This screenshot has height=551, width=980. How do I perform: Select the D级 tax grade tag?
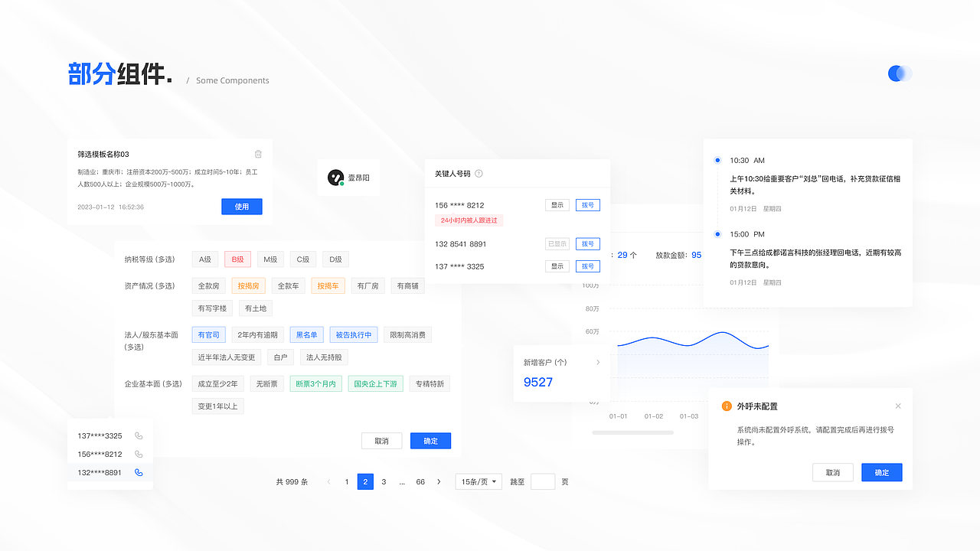[x=335, y=259]
